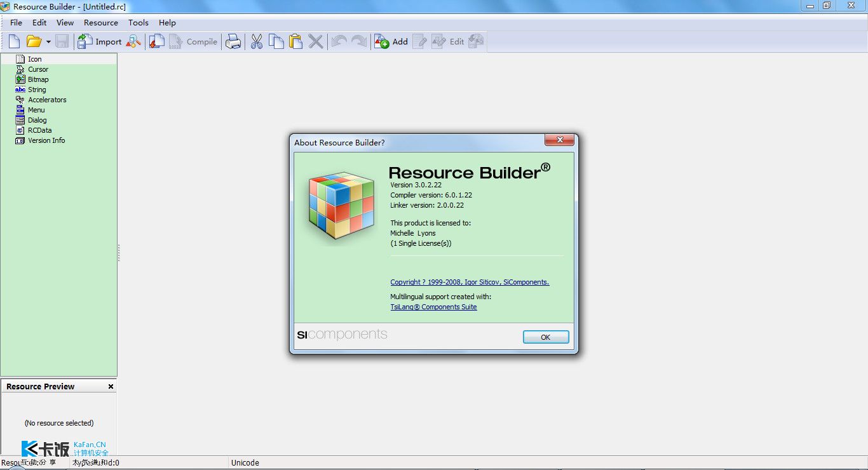Viewport: 868px width, 470px height.
Task: Click the Version Info resource type icon
Action: point(20,140)
